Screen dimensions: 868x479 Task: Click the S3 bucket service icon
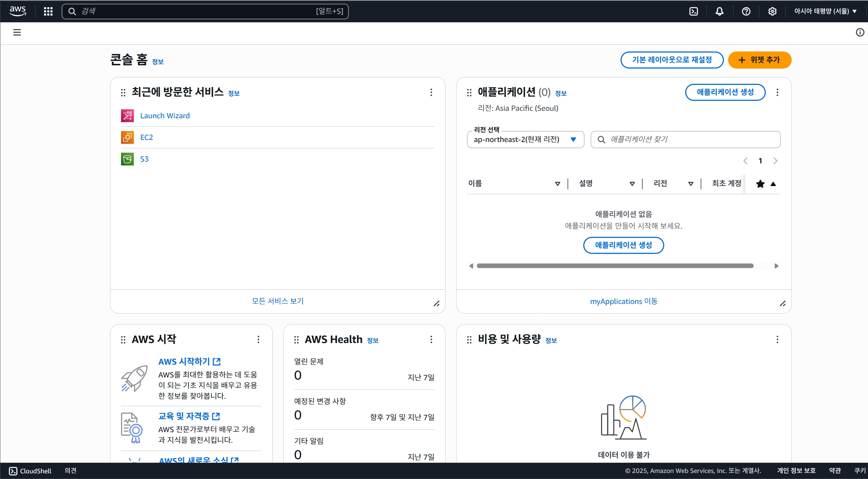(127, 159)
